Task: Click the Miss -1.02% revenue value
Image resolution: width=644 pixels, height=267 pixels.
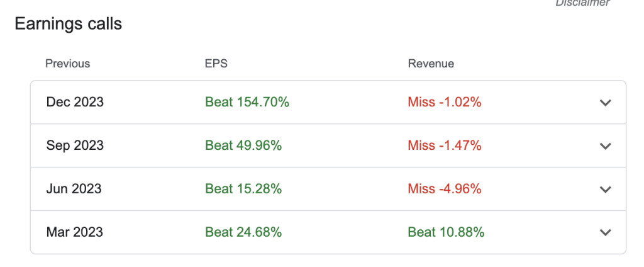Action: [445, 102]
